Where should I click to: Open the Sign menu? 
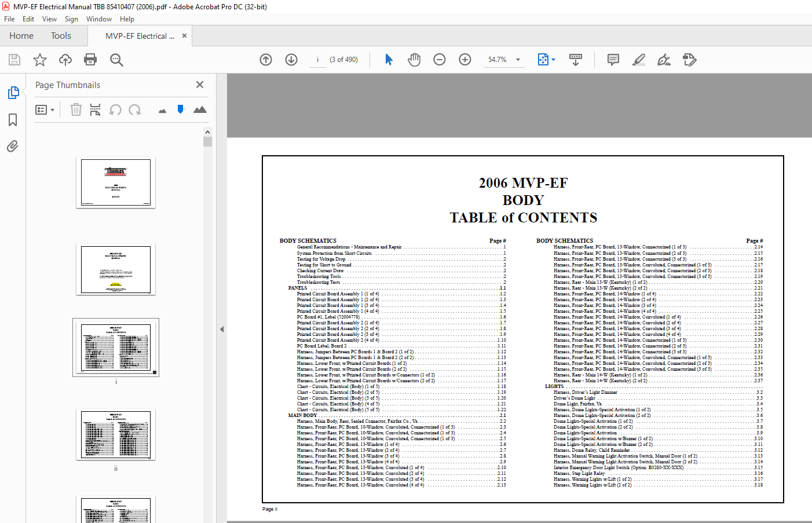71,19
